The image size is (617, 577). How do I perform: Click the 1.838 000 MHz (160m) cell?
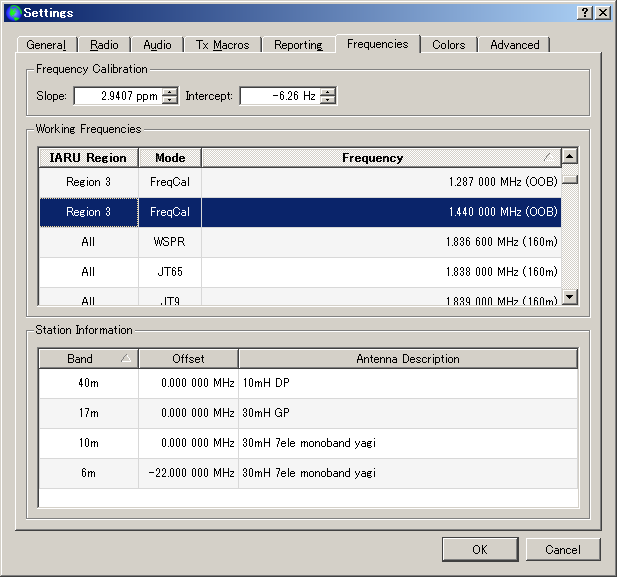381,272
